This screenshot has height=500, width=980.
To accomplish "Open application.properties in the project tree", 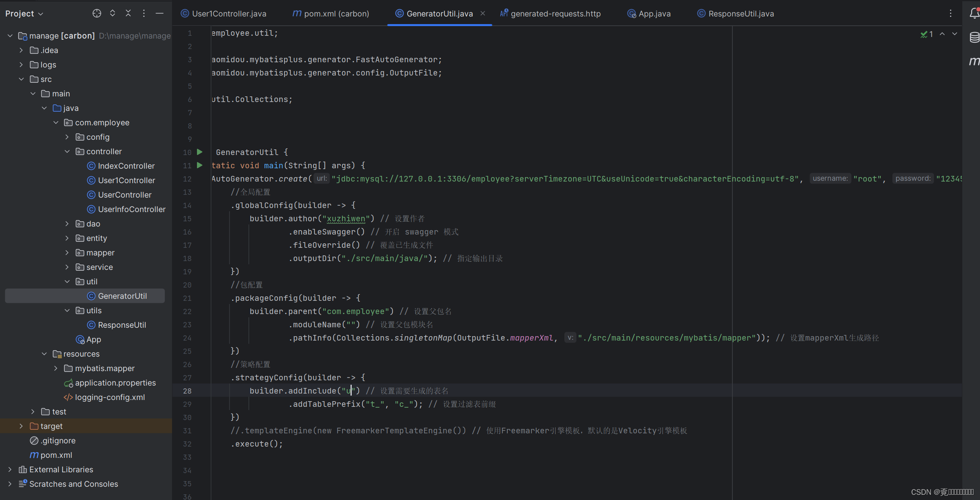I will [x=115, y=383].
